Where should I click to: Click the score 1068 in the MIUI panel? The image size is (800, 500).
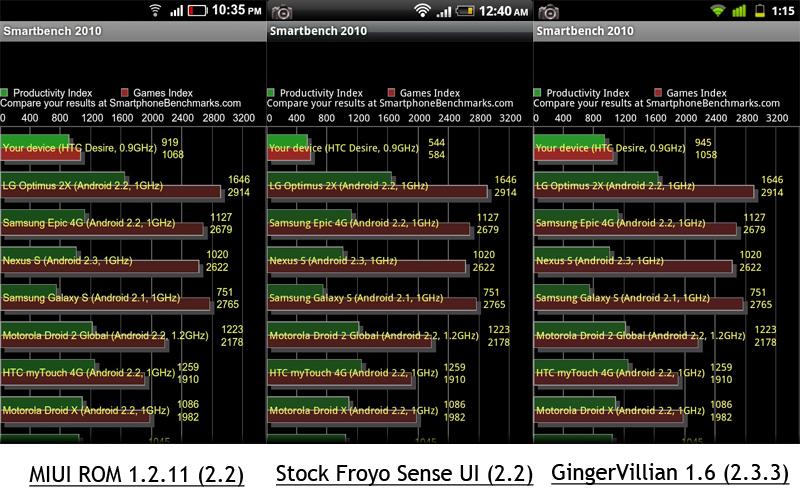[x=173, y=155]
